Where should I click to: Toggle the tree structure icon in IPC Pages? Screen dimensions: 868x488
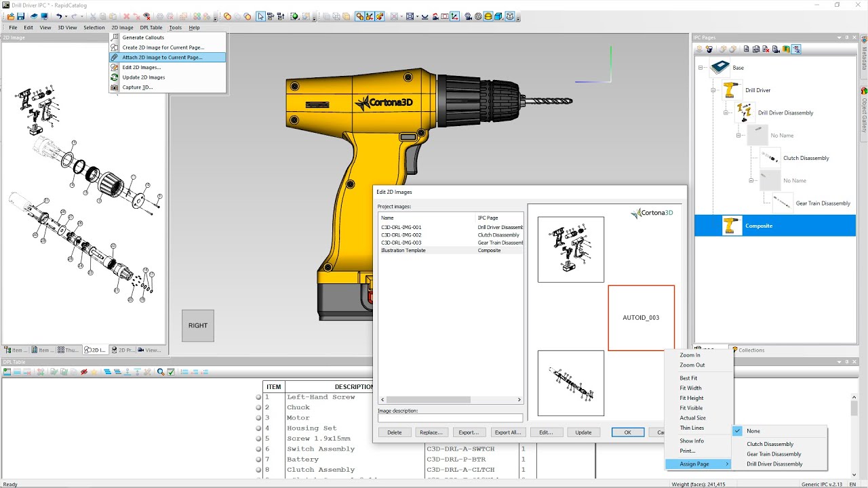[796, 49]
